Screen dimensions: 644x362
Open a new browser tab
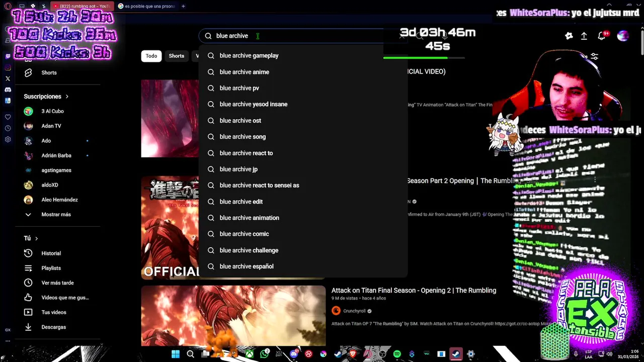tap(183, 6)
